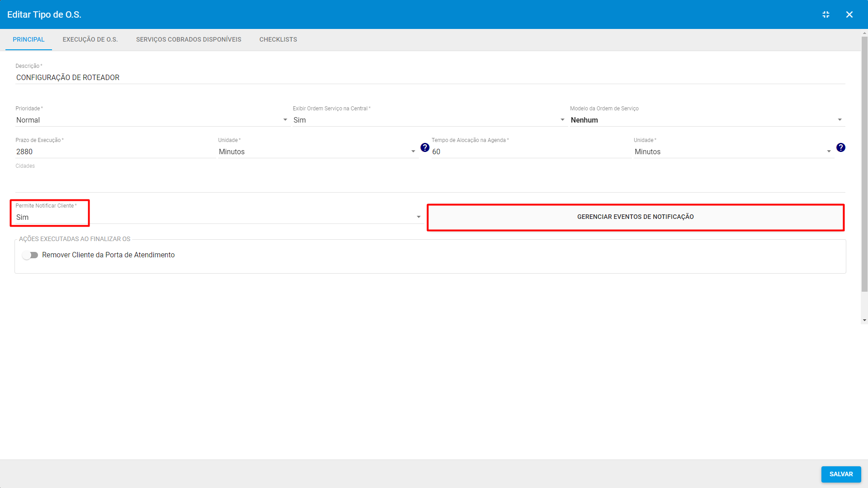Click Gerenciar Eventos de Notificação button
This screenshot has height=488, width=868.
pyautogui.click(x=636, y=217)
